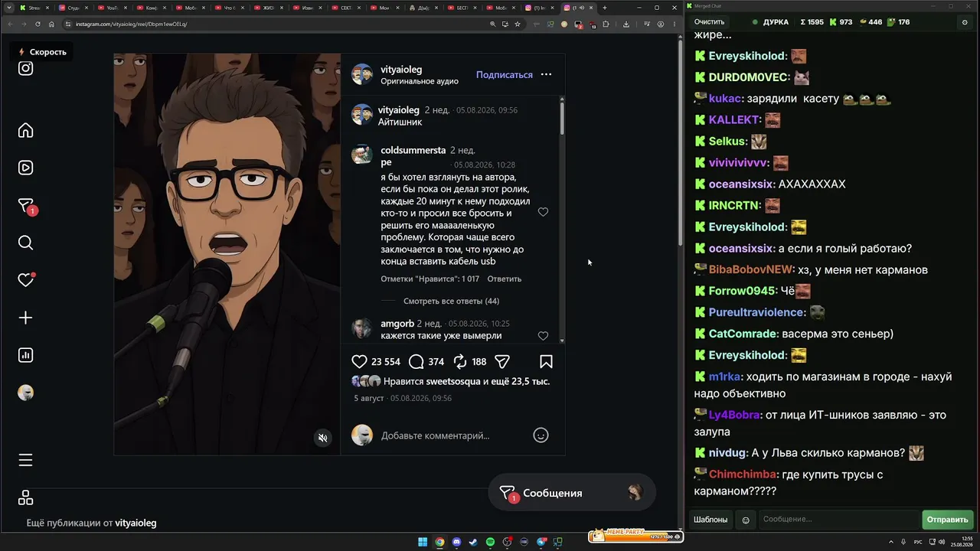Open comments via the speech bubble icon
Screen dimensions: 980x551
click(416, 362)
